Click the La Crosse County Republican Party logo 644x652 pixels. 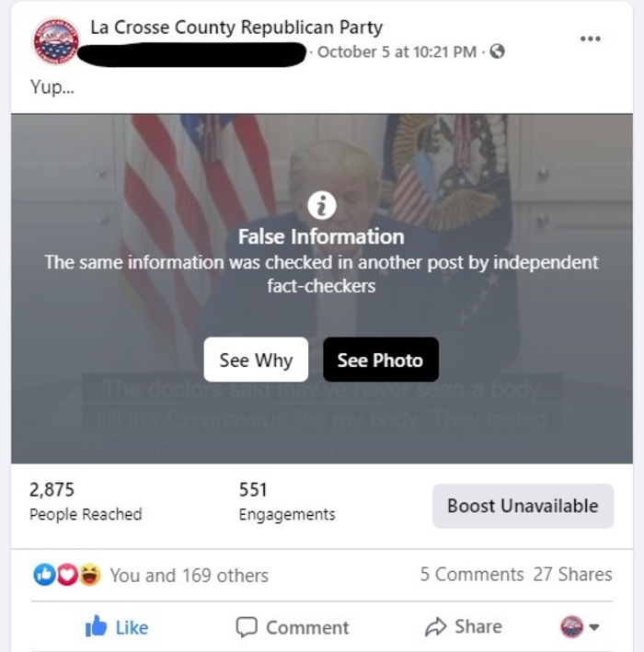pos(55,41)
